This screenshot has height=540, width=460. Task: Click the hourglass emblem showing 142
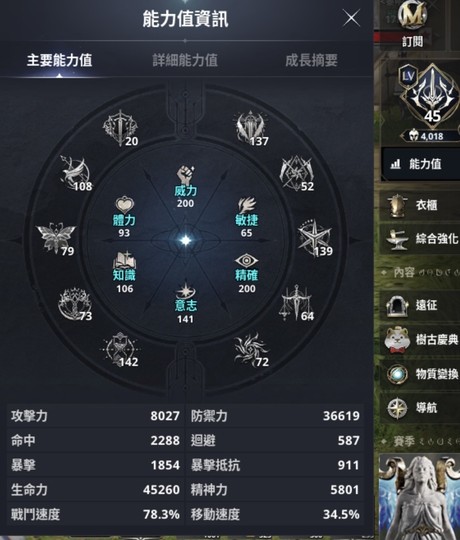coord(121,349)
